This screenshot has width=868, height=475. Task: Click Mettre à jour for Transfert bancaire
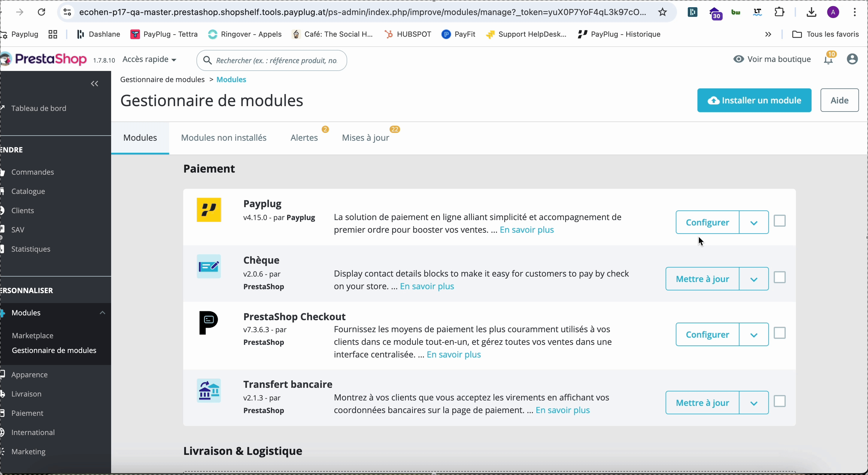(702, 403)
